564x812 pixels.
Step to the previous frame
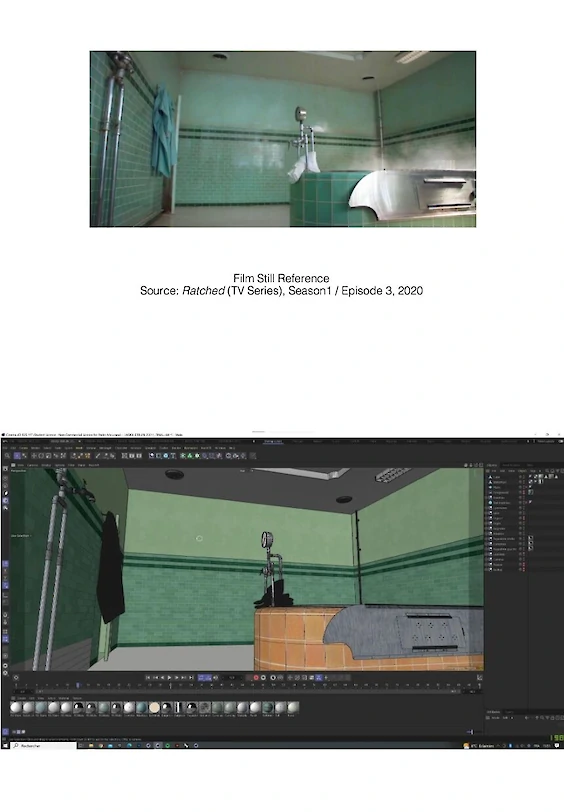[162, 677]
